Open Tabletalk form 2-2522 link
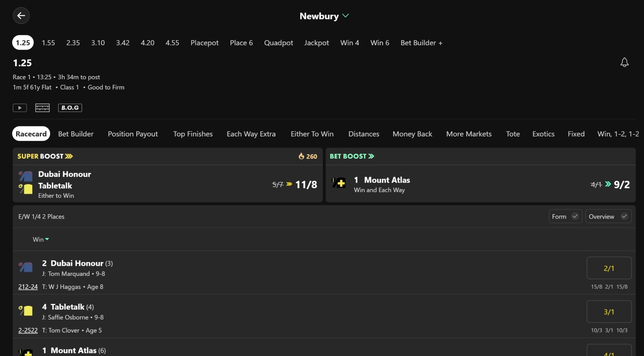The image size is (644, 356). [x=28, y=330]
